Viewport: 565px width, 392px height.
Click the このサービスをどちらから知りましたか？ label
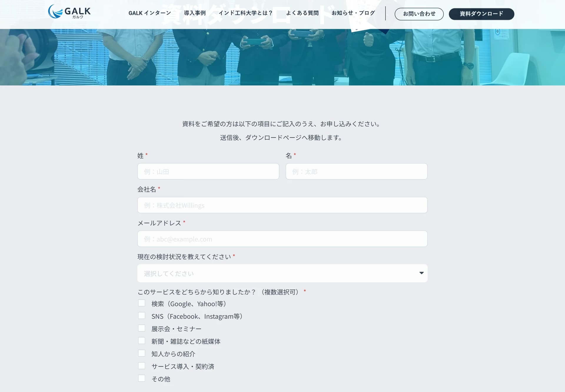197,292
